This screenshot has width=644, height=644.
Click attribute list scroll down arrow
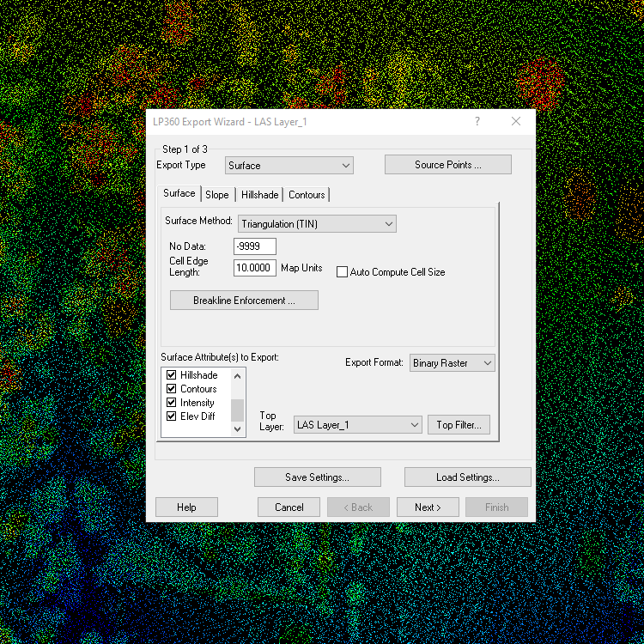tap(237, 428)
